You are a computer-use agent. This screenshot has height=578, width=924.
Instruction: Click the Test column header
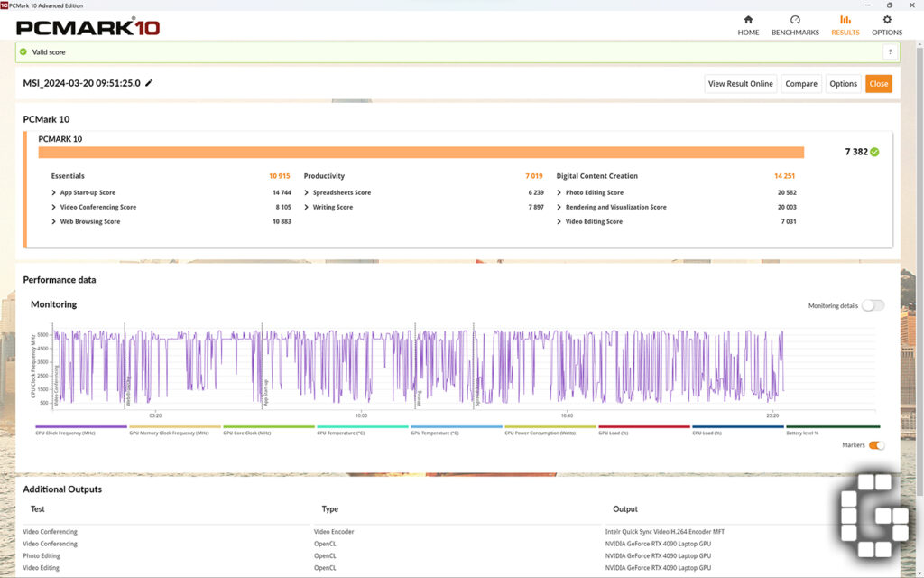point(38,509)
